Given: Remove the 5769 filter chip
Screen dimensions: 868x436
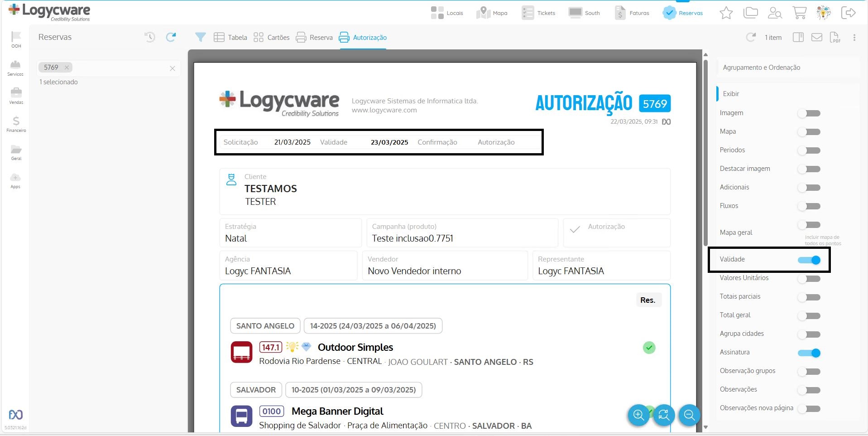Looking at the screenshot, I should point(67,68).
